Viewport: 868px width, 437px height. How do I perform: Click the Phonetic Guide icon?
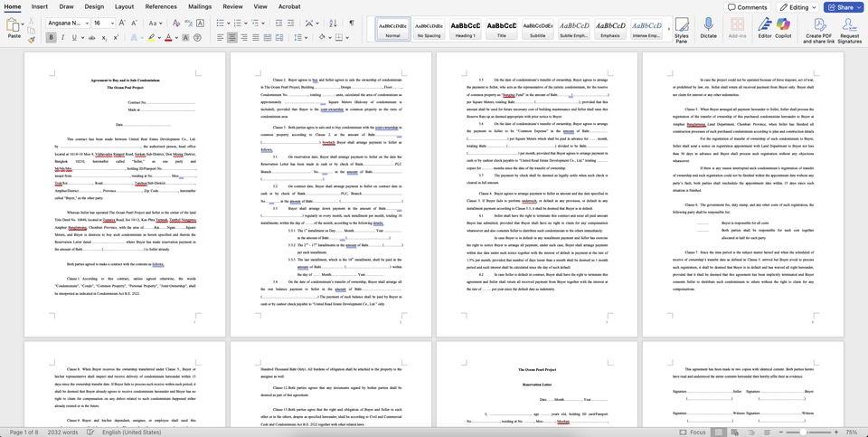tap(188, 24)
